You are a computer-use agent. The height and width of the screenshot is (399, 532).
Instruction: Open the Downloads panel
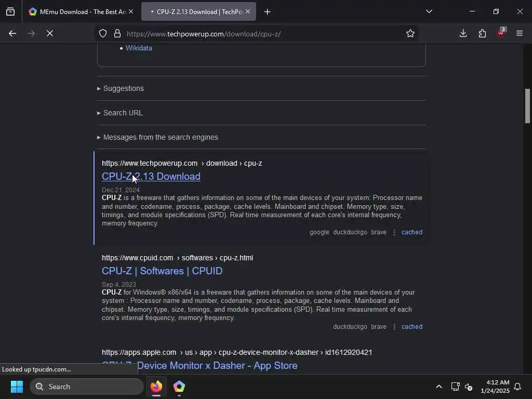pyautogui.click(x=463, y=33)
